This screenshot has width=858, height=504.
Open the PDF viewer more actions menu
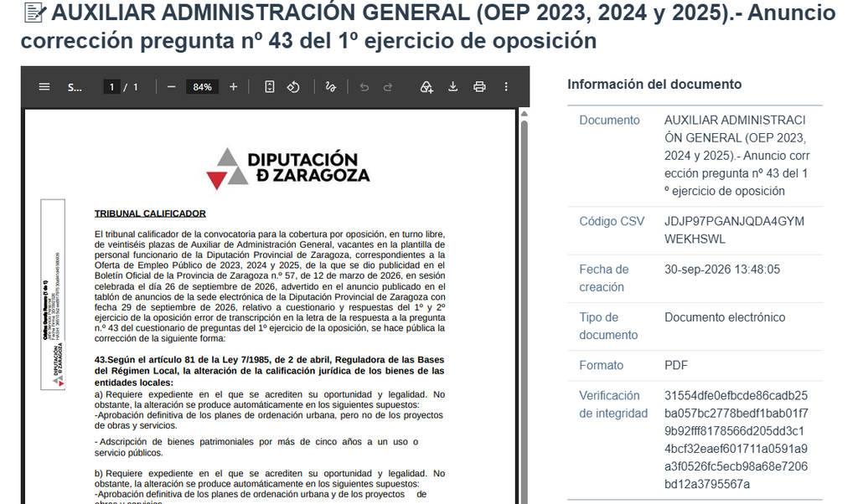pos(506,87)
